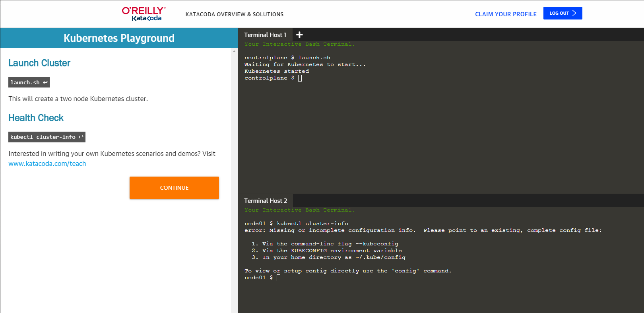This screenshot has width=644, height=313.
Task: Click the return arrow on launch.sh command
Action: pyautogui.click(x=45, y=82)
